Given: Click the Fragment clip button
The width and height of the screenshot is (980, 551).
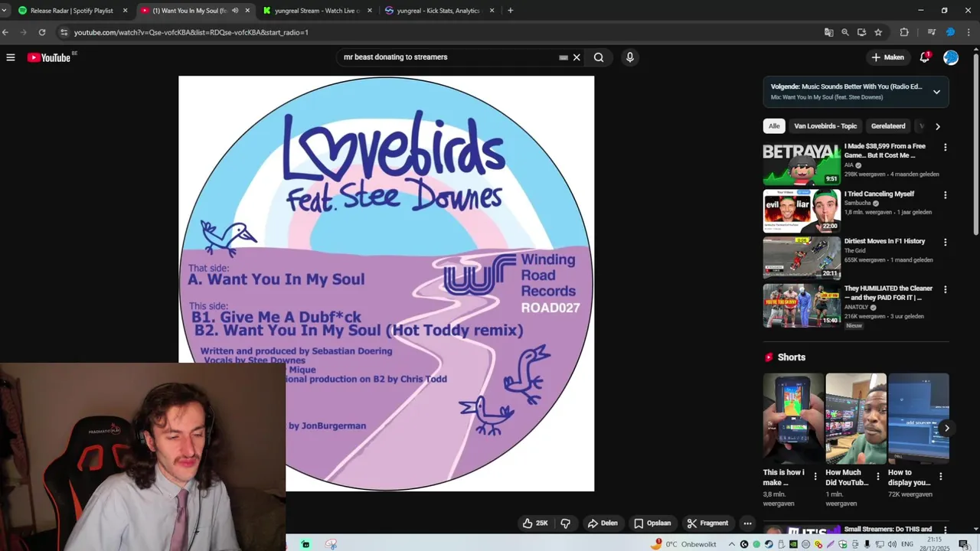Looking at the screenshot, I should click(707, 523).
